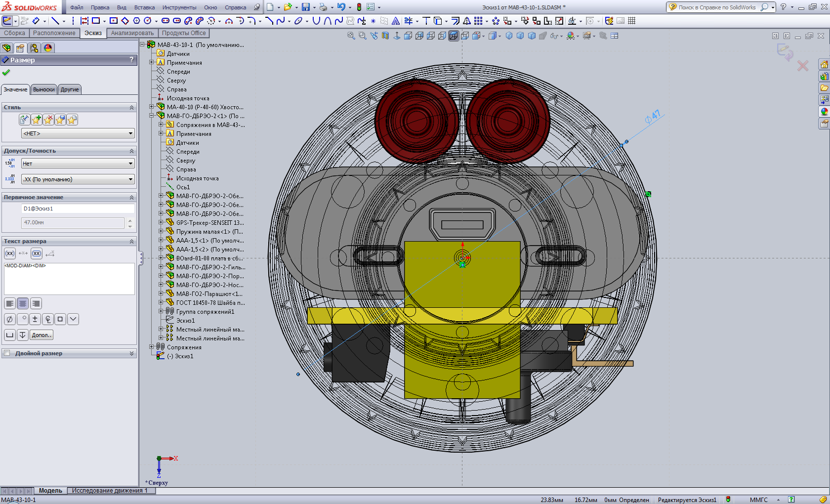830x504 pixels.
Task: Select the Mirror Entities tool
Action: click(467, 21)
